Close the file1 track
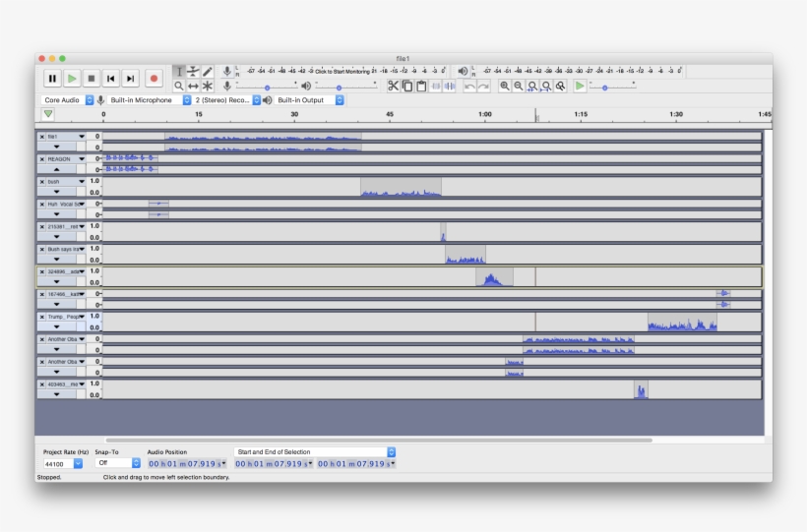Viewport: 807px width, 532px height. pyautogui.click(x=41, y=137)
